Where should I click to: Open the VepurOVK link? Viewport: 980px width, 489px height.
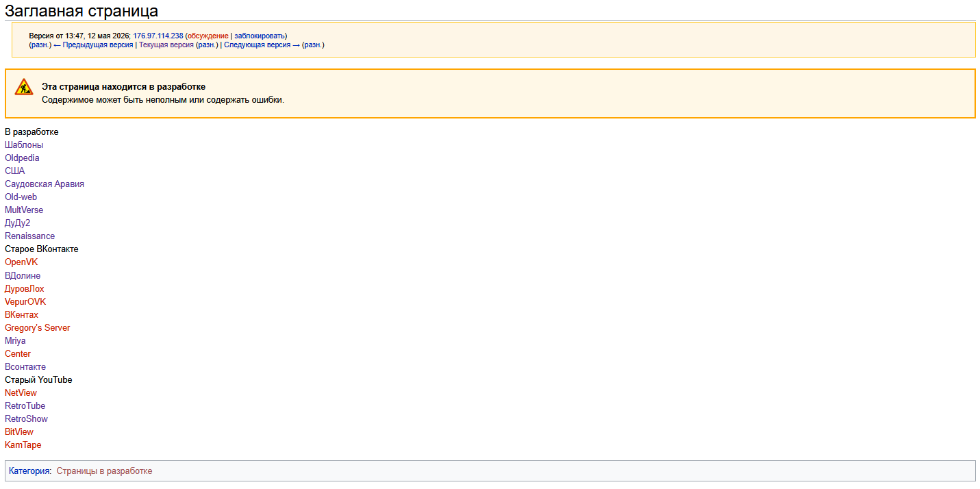(x=25, y=301)
